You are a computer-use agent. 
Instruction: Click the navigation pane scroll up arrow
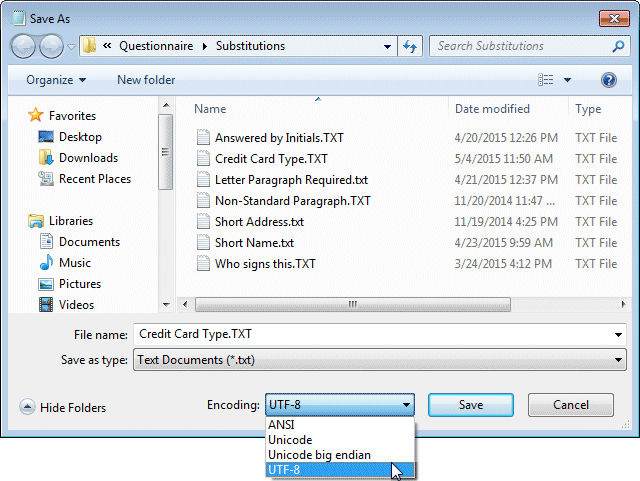click(x=166, y=105)
